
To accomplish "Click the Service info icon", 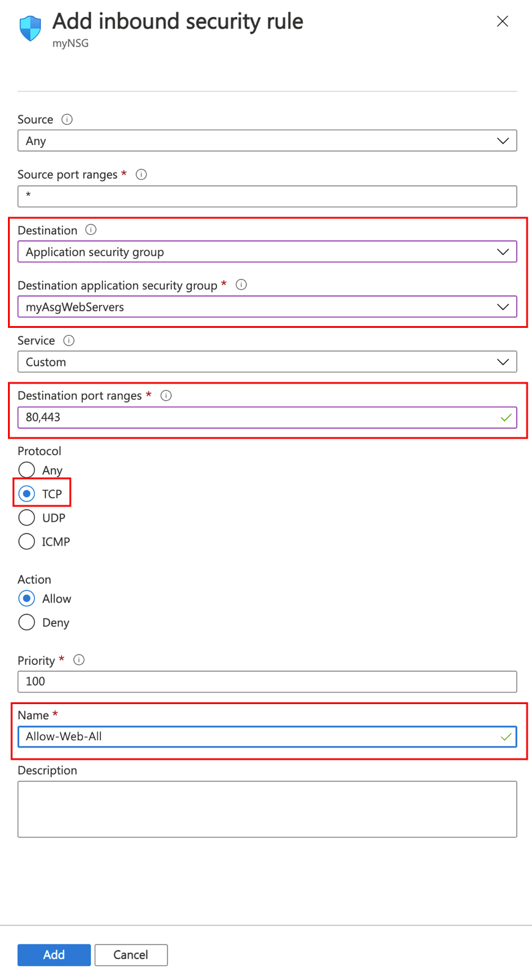I will [69, 340].
